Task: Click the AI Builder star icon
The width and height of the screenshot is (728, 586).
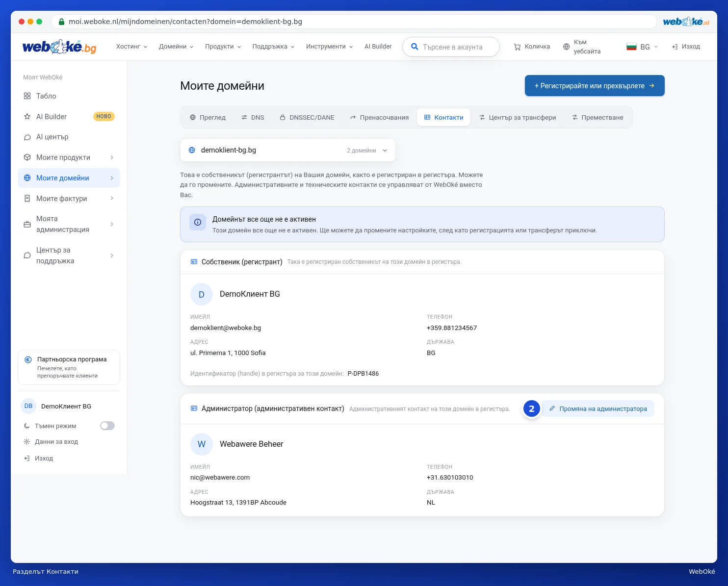Action: [x=27, y=117]
